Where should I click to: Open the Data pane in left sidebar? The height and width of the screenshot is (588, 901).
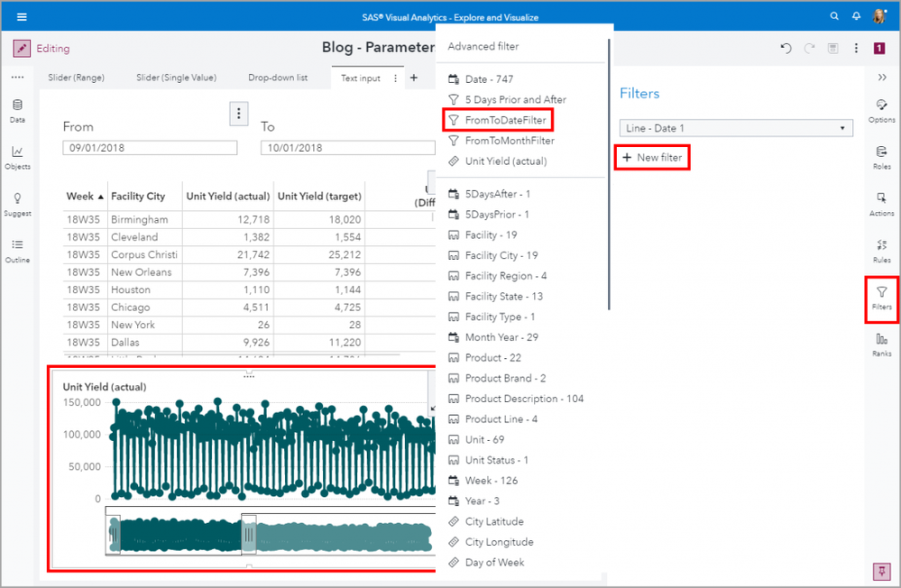click(17, 111)
